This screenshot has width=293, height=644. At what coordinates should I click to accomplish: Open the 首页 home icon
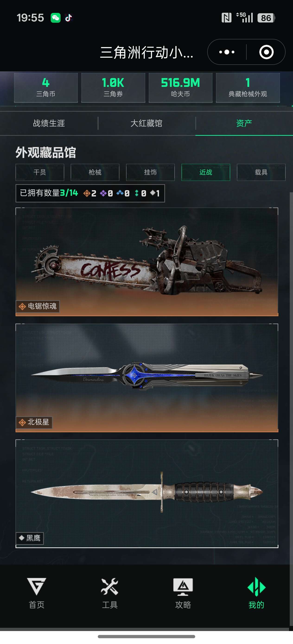[37, 593]
